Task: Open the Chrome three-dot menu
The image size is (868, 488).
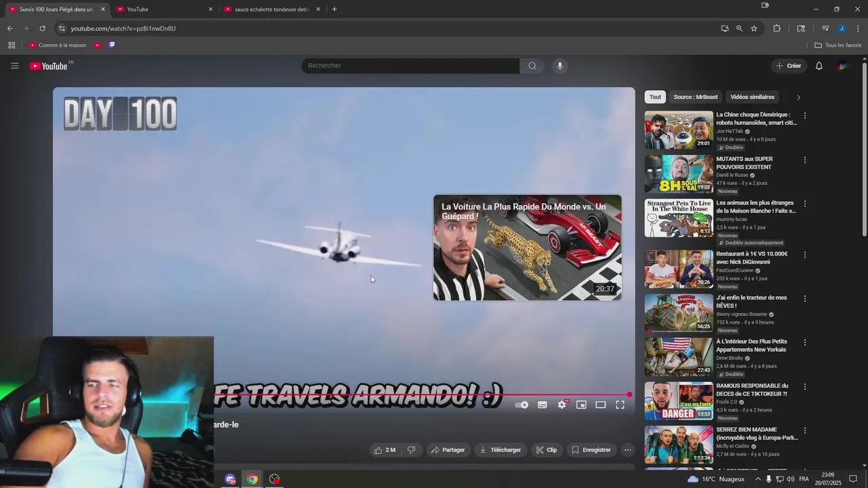Action: click(x=857, y=28)
